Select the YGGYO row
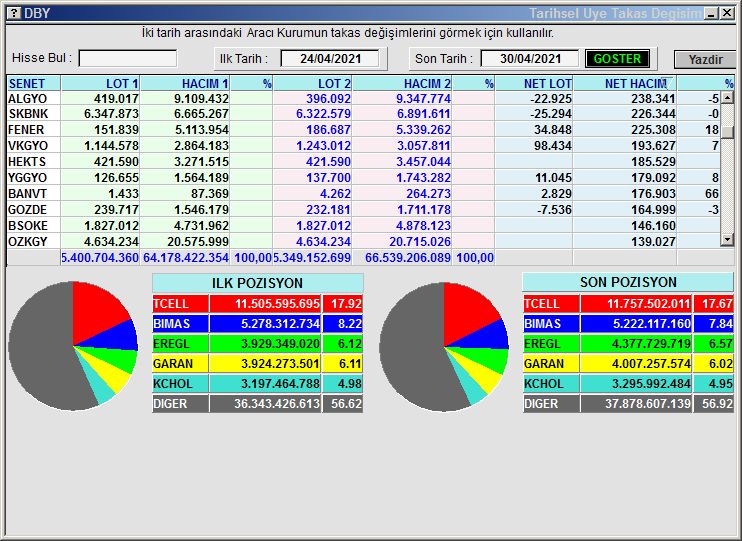Screen dimensions: 742x541 pyautogui.click(x=363, y=178)
